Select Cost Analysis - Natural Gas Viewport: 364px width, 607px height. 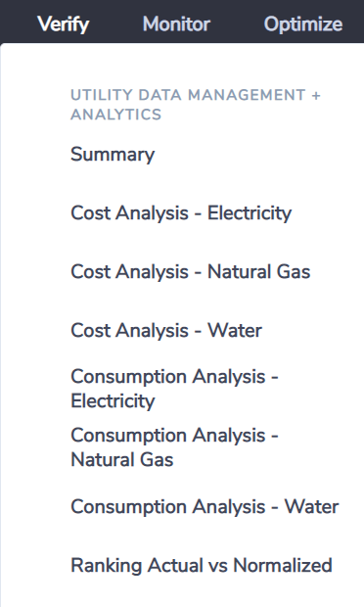tap(190, 271)
